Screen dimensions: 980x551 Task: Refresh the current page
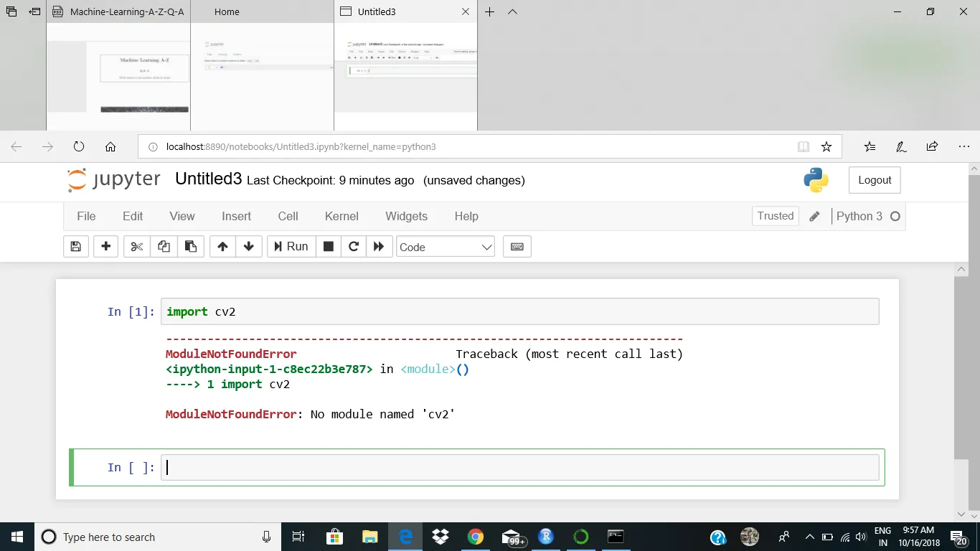tap(79, 146)
